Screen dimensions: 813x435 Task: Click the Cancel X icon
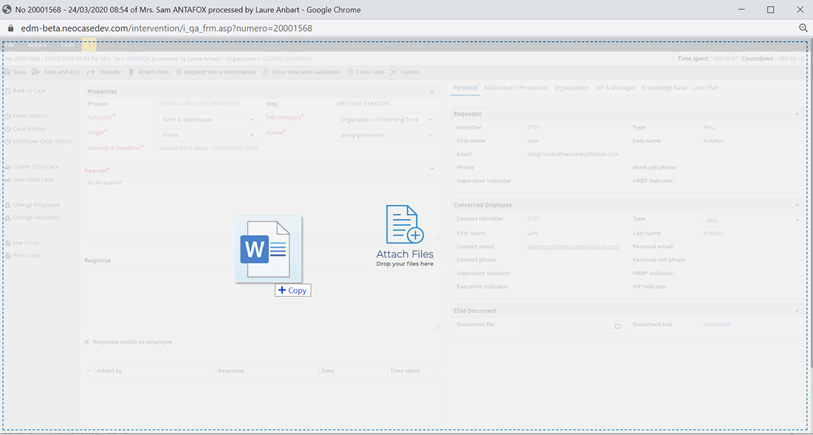point(394,72)
